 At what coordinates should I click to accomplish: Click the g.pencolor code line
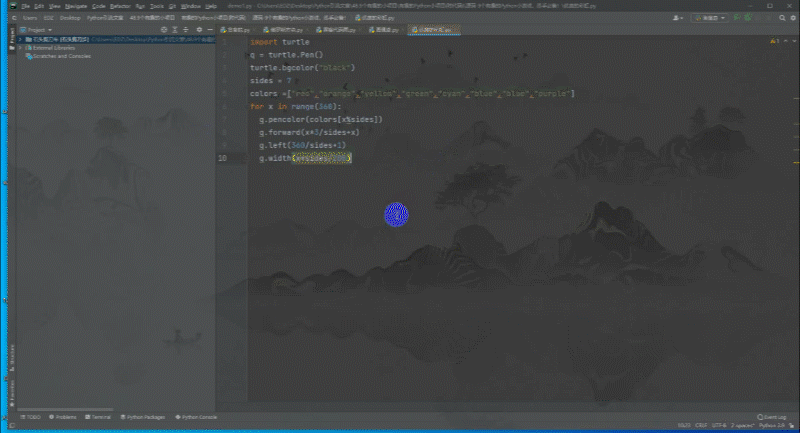pyautogui.click(x=320, y=119)
